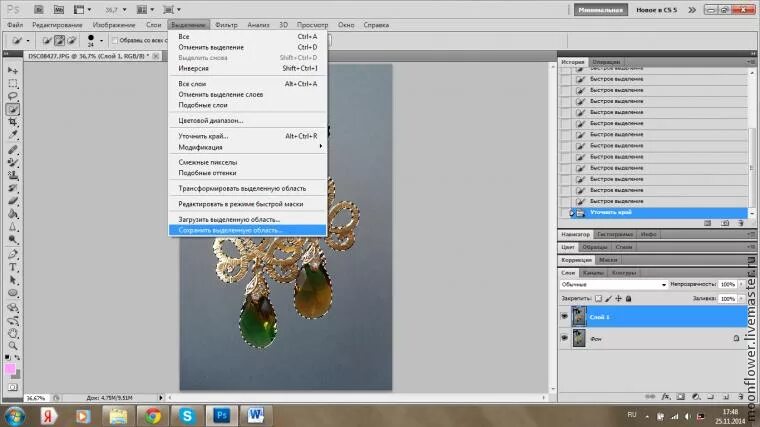Toggle lock transparent pixels
The width and height of the screenshot is (760, 427).
[x=599, y=299]
